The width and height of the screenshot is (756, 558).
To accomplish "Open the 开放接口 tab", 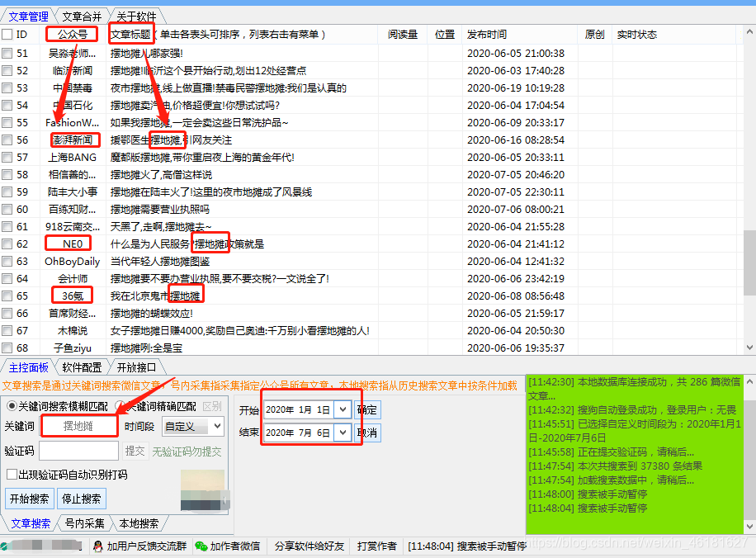I will tap(136, 367).
